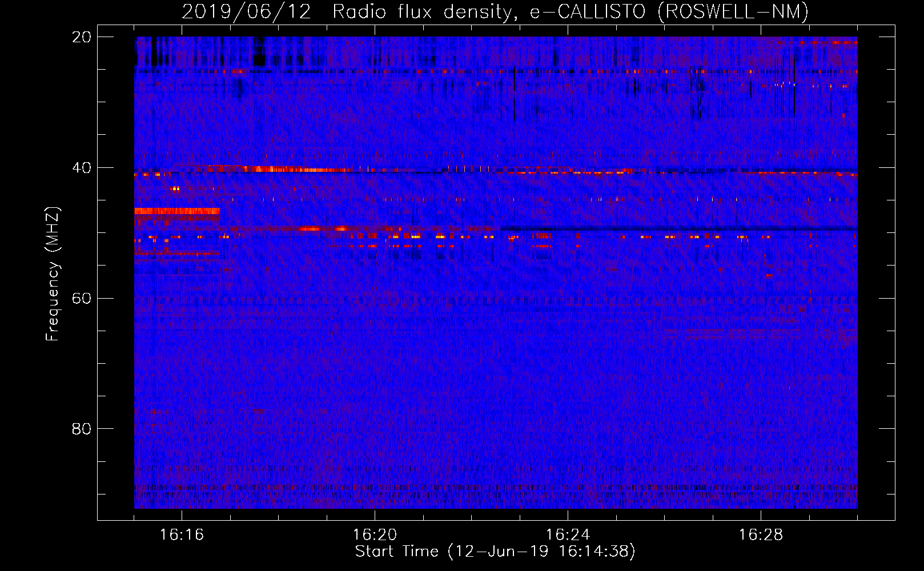The height and width of the screenshot is (571, 924).
Task: Click the 'Start Time (12-Jun-19 16:14:38)' label
Action: [495, 552]
